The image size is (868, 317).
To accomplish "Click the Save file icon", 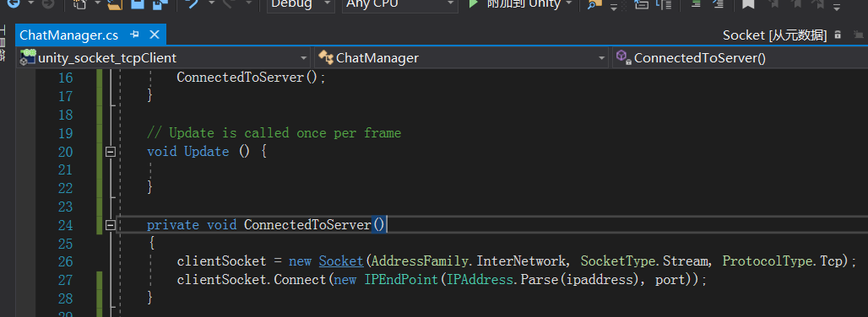I will click(138, 4).
